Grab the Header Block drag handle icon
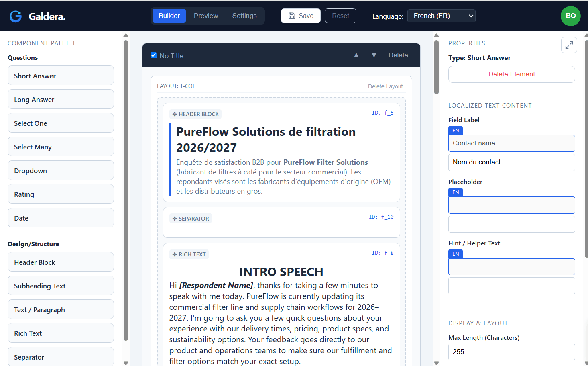This screenshot has width=588, height=366. pos(175,114)
